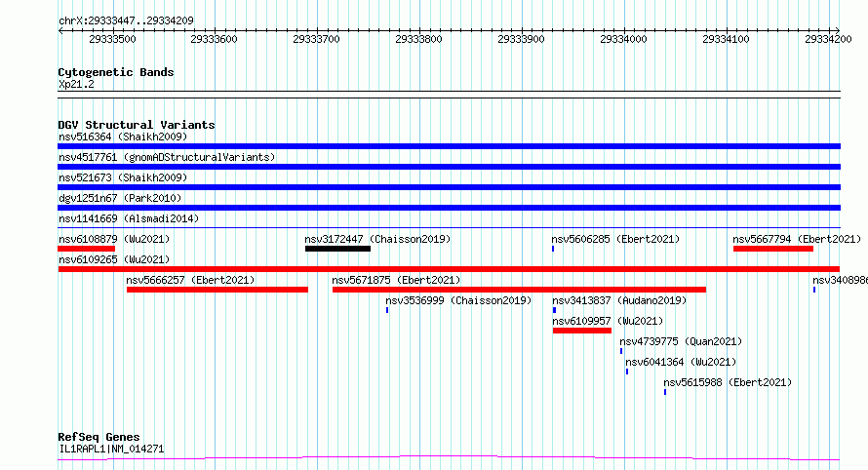Click the blue nsv4517761 variant bar
The image size is (868, 470).
click(x=449, y=167)
